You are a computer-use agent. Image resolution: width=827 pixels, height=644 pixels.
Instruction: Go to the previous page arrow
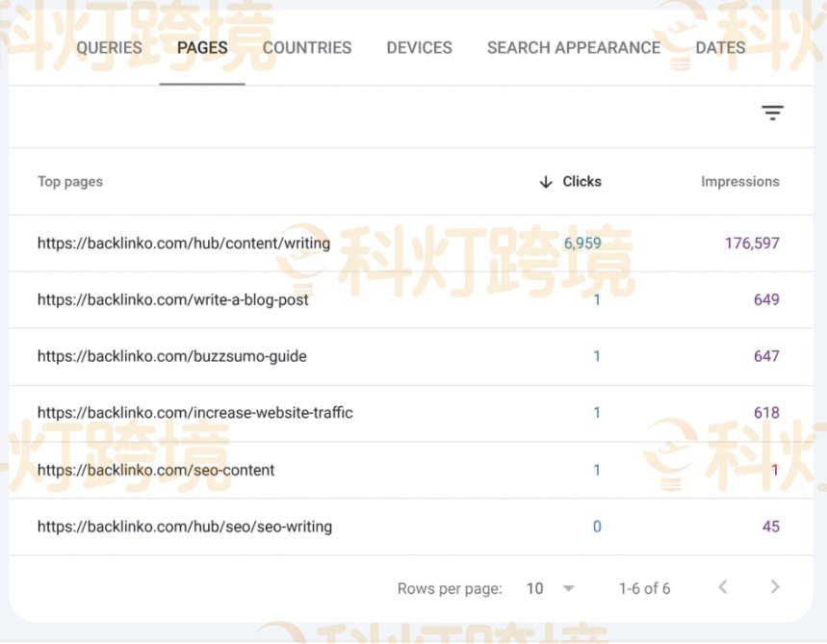723,587
